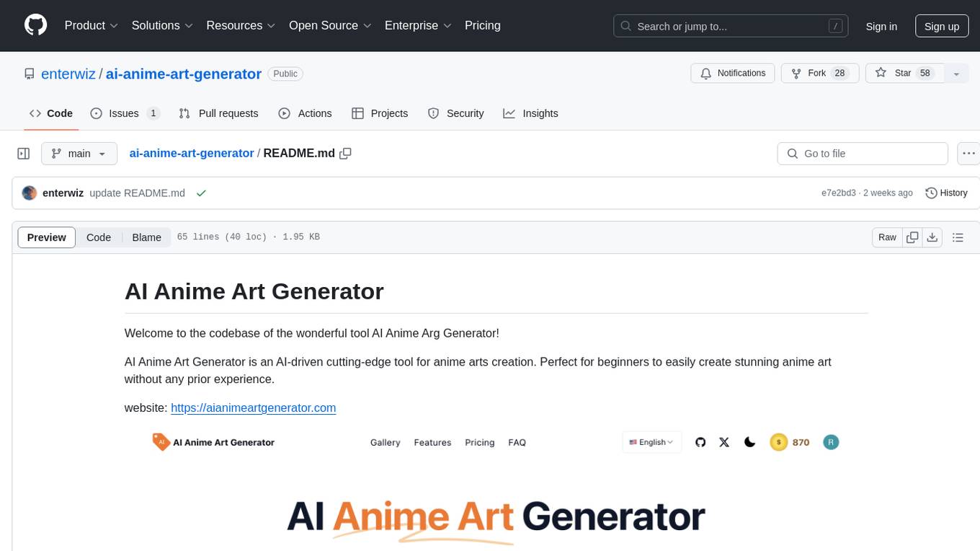Open the enterwiz commit author avatar
980x551 pixels.
tap(30, 193)
